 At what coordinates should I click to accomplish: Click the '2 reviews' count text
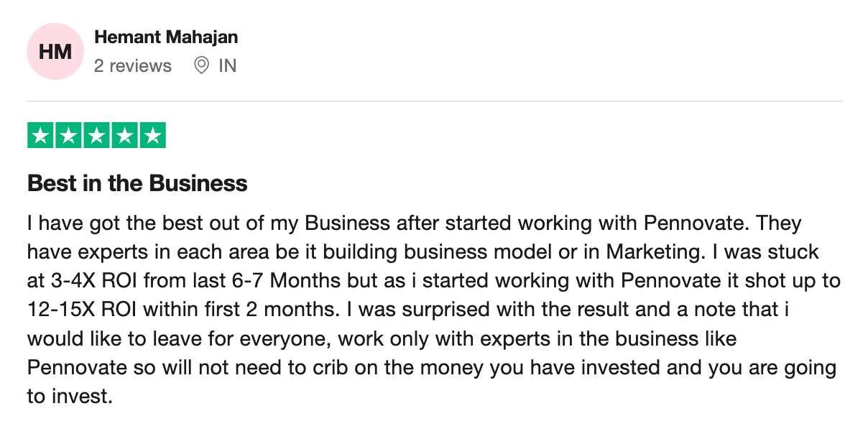(133, 66)
